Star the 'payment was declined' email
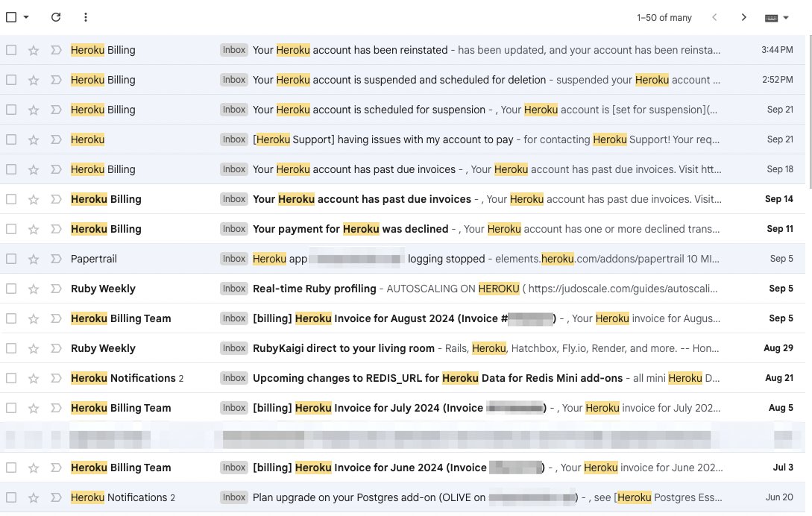The image size is (812, 516). 33,229
